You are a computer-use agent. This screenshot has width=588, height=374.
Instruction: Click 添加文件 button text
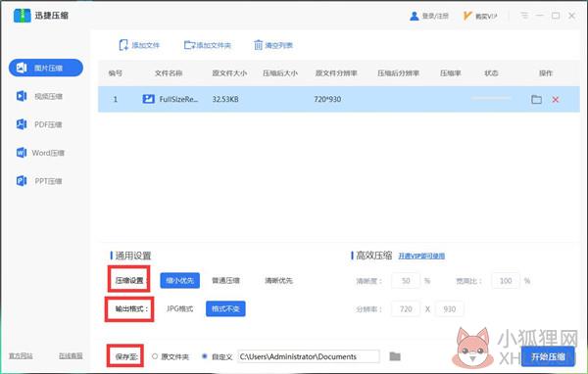(x=145, y=45)
